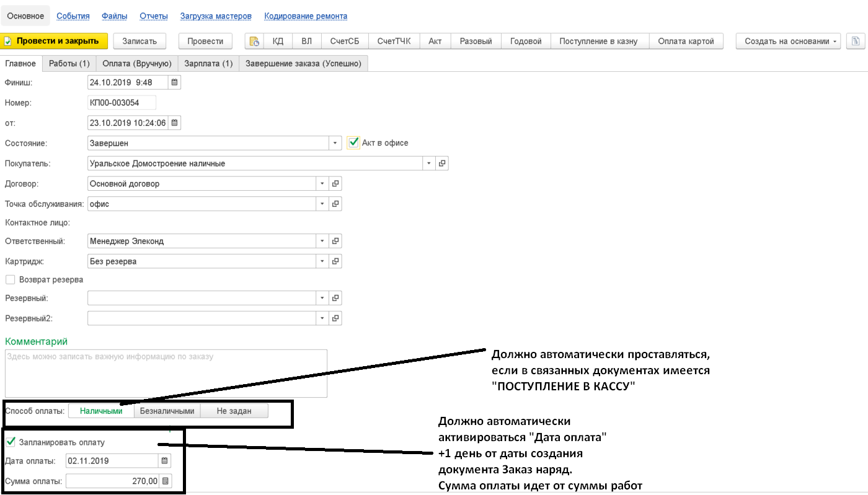Screen dimensions: 868x495
Task: Open the Зарплата (1) tab
Action: click(x=208, y=63)
